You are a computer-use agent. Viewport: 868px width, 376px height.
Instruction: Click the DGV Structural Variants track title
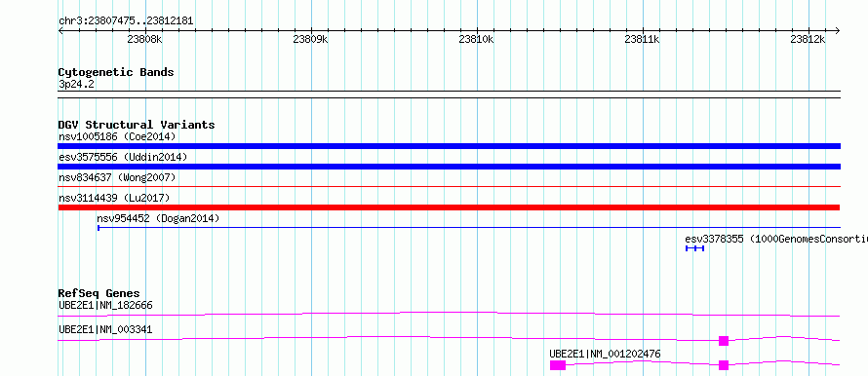[x=137, y=125]
